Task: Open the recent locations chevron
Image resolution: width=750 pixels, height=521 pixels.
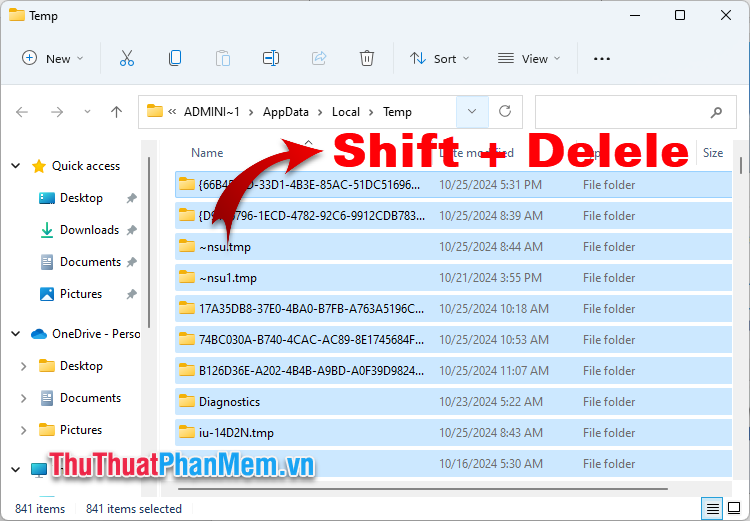Action: tap(87, 112)
